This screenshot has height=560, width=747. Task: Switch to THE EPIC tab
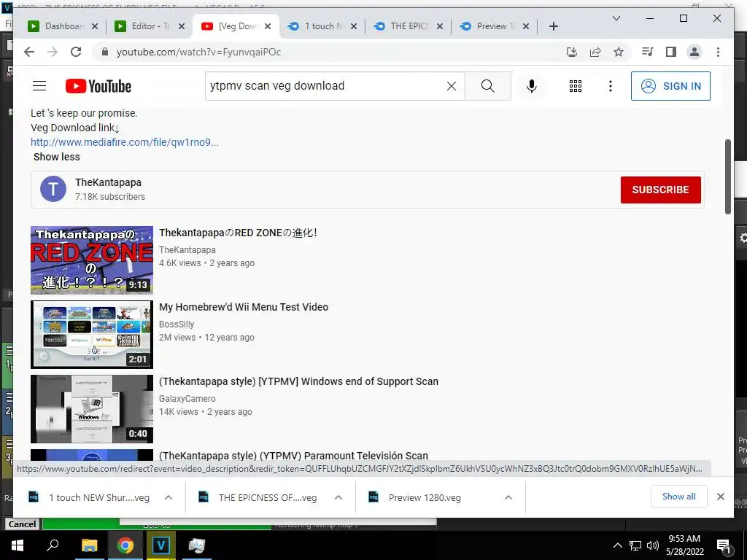click(x=402, y=26)
